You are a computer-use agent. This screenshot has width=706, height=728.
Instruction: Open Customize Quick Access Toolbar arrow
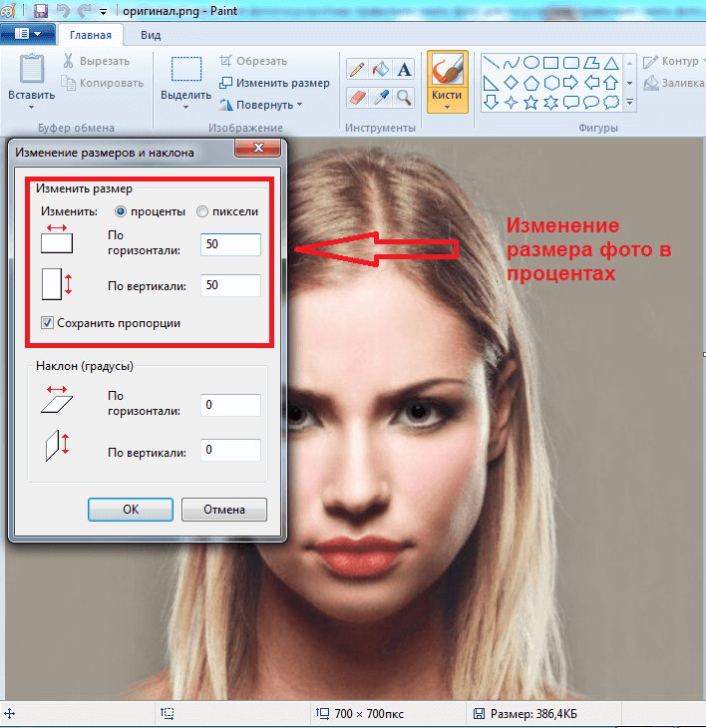click(x=103, y=12)
